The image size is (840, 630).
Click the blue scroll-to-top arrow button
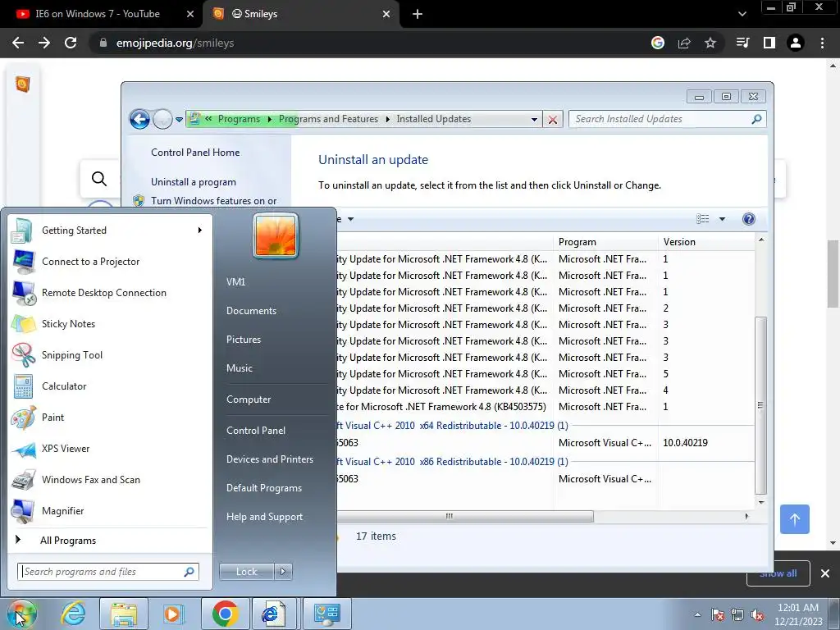(x=794, y=519)
